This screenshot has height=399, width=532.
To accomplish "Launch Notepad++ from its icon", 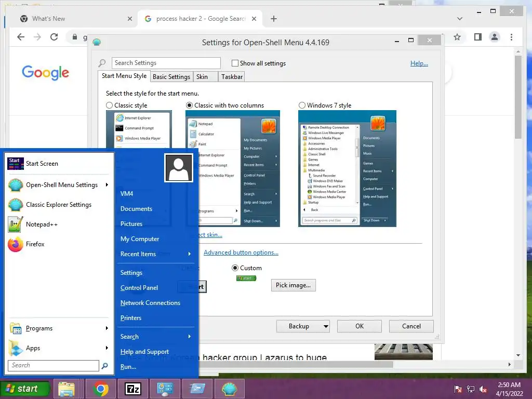I will click(x=16, y=224).
